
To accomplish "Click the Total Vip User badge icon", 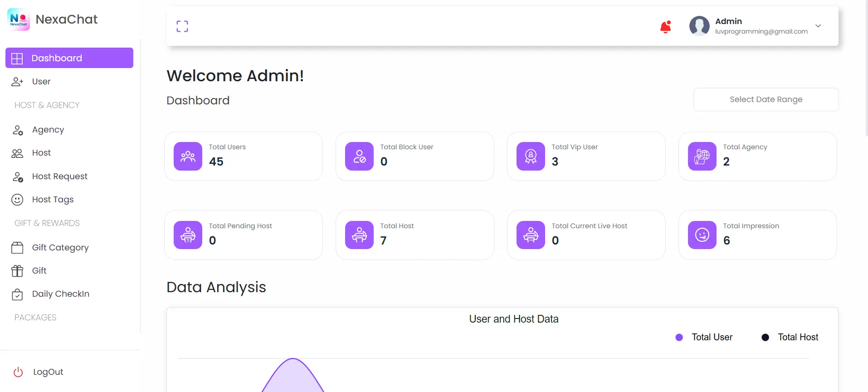I will click(x=531, y=157).
